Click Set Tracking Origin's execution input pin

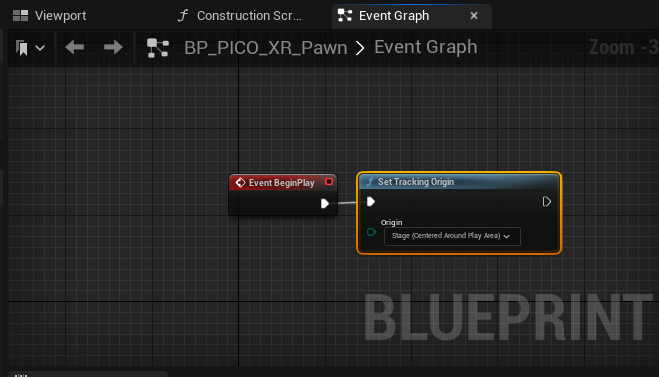(371, 202)
